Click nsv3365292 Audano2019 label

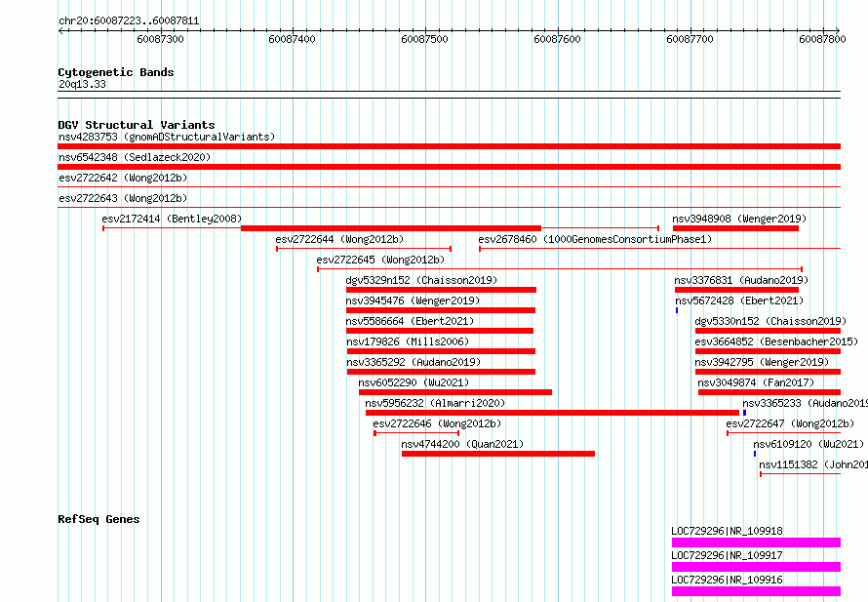coord(414,362)
